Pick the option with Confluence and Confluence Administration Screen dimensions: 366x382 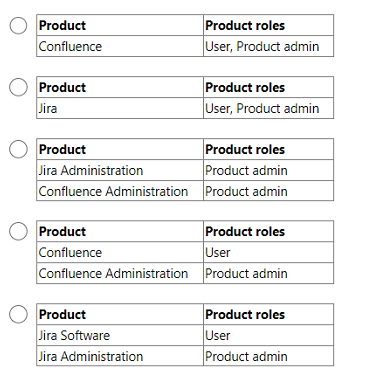18,231
